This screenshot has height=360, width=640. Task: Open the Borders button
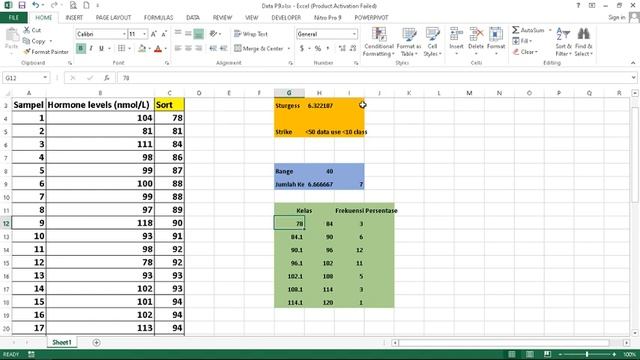[122, 49]
